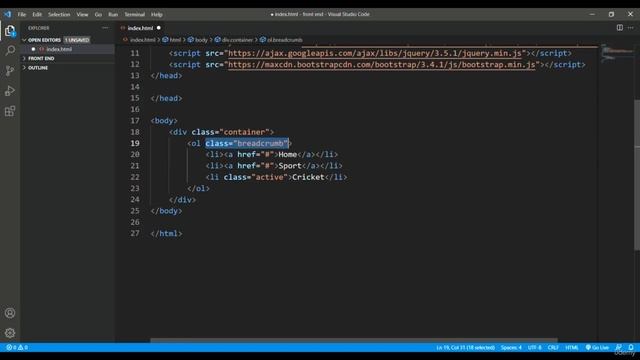Click the editor horizontal scrollbar
640x360 pixels.
(353, 340)
